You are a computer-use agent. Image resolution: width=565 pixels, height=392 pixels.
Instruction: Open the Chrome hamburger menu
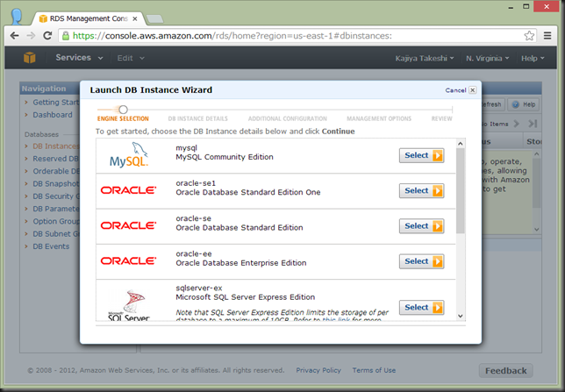point(547,36)
